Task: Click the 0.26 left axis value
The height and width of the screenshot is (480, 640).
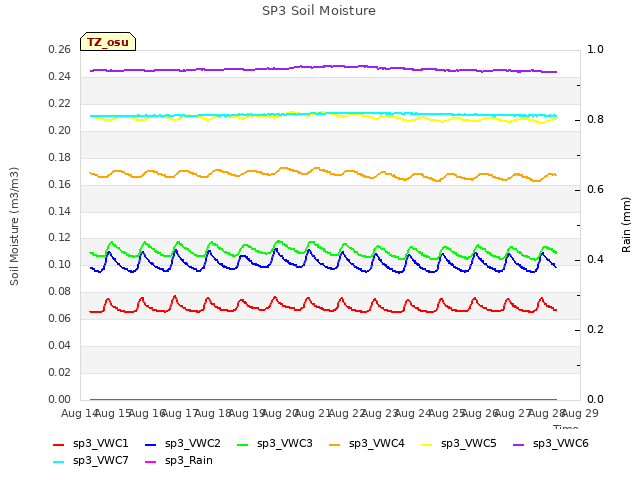Action: tap(60, 50)
